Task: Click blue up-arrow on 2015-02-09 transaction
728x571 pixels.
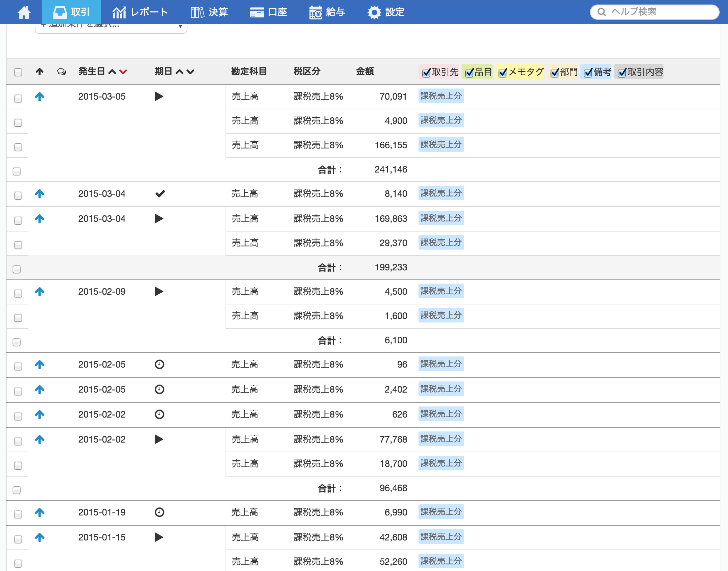Action: coord(40,292)
